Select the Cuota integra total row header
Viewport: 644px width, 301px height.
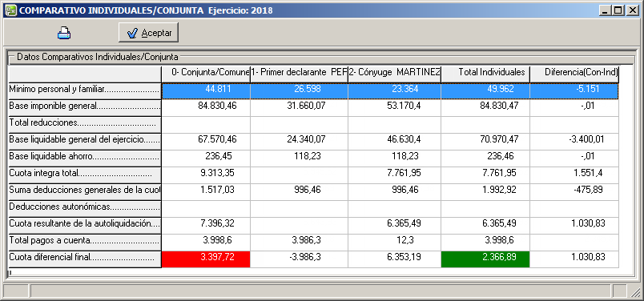coord(85,173)
